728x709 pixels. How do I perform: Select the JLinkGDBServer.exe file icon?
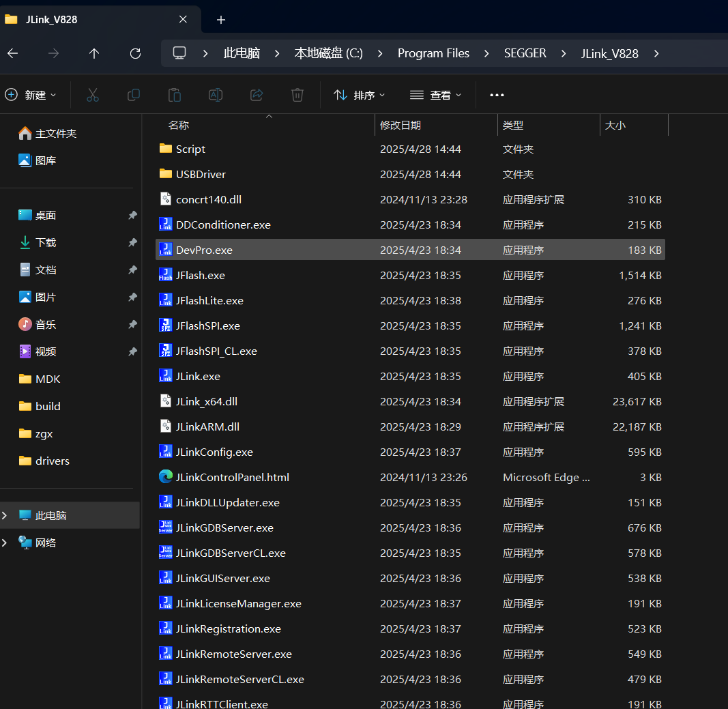(165, 527)
